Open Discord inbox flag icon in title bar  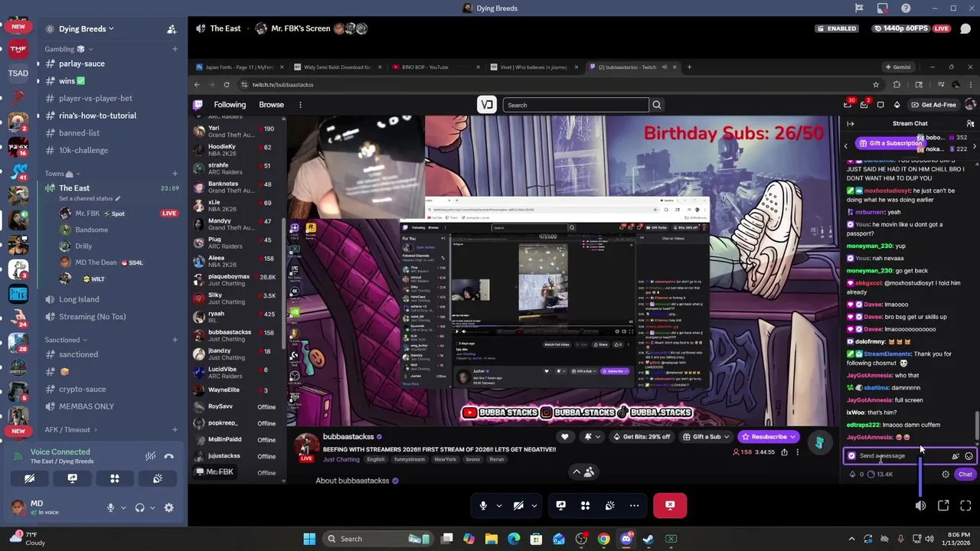(x=859, y=8)
